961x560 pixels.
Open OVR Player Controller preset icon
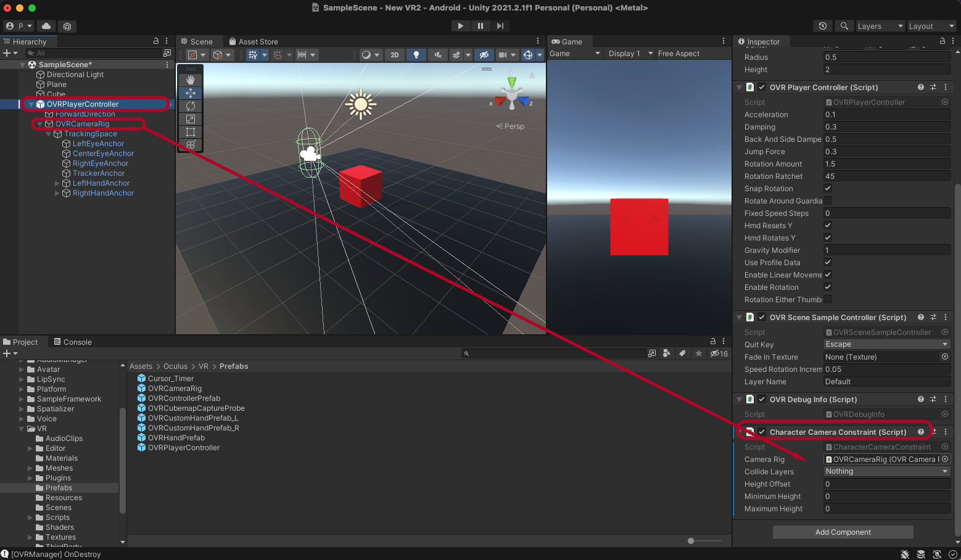tap(933, 87)
